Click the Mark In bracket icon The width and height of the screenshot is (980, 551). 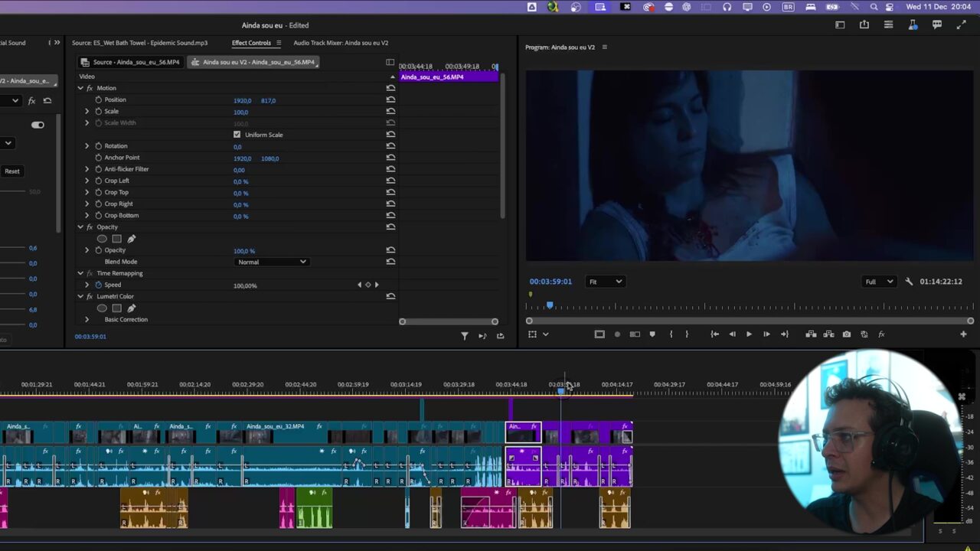[671, 334]
